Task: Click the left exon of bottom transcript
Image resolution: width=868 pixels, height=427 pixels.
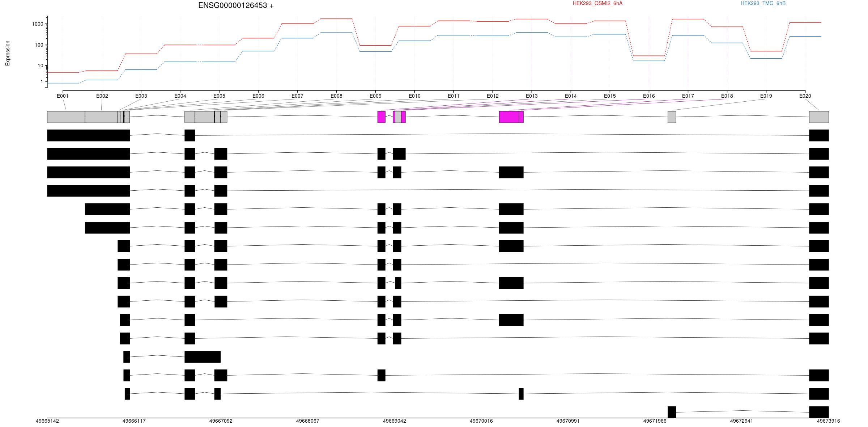Action: pos(672,412)
